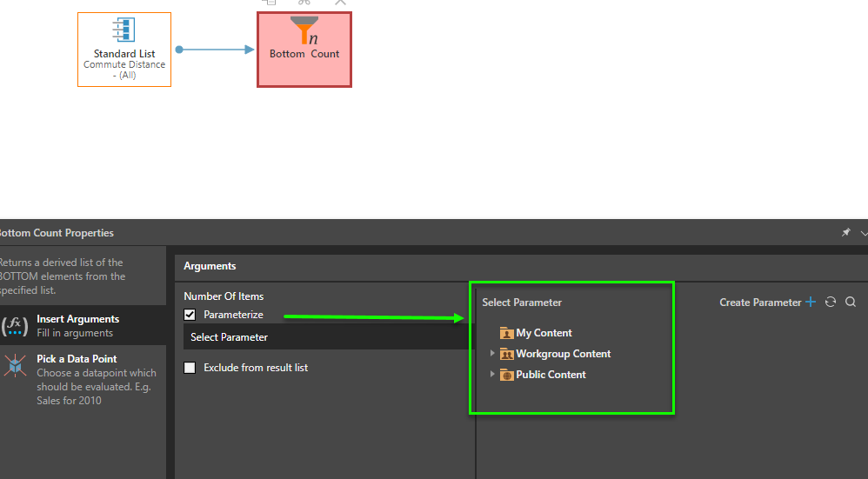Expand the Public Content folder arrow
Image resolution: width=868 pixels, height=479 pixels.
point(492,375)
